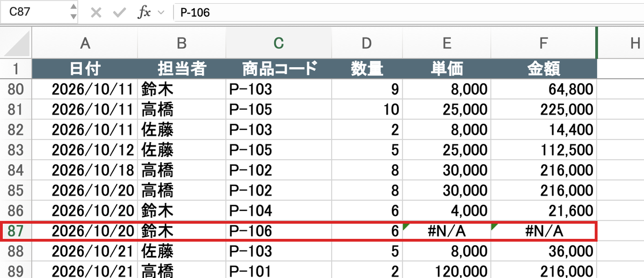The image size is (644, 278).
Task: Click quantity 10 in row 81
Action: 367,109
